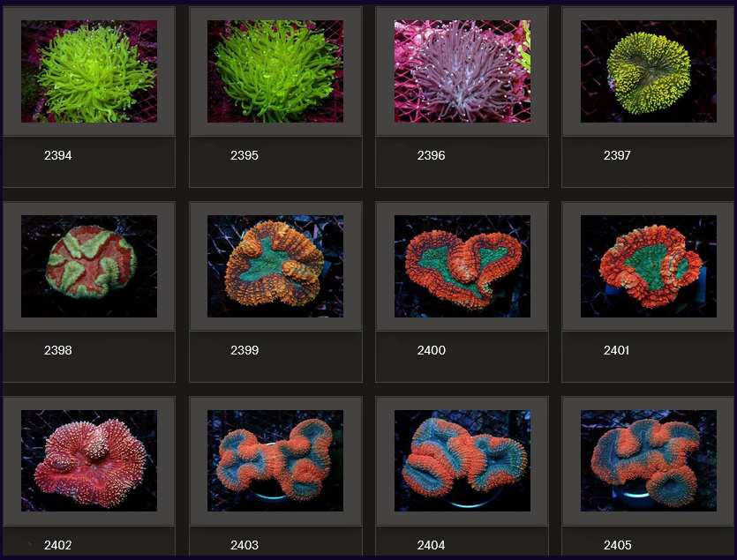View the yellow disc coral image 2397
Image resolution: width=737 pixels, height=560 pixels.
tap(648, 71)
